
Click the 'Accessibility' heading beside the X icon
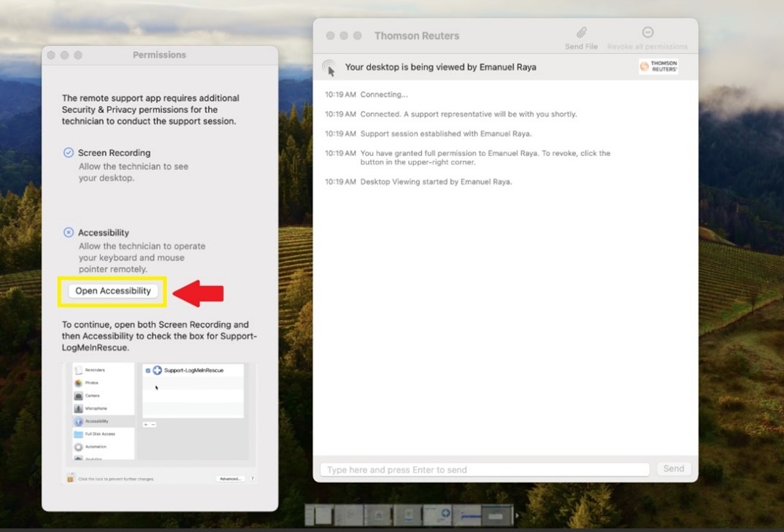tap(104, 233)
